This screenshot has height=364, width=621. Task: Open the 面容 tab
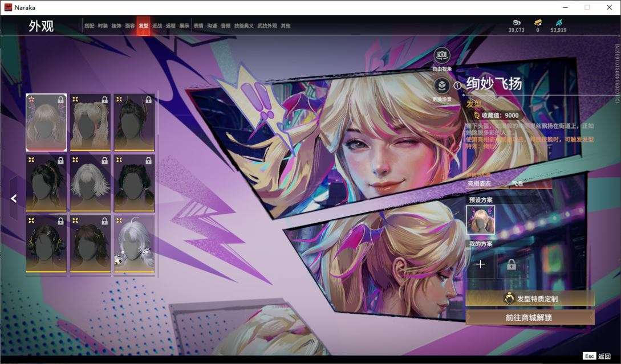coord(130,26)
